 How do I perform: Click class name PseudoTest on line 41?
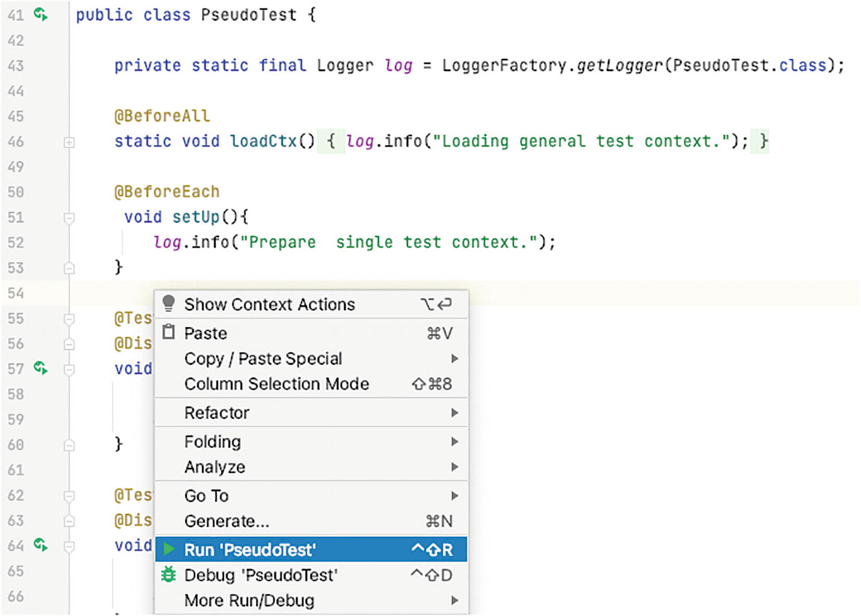(x=249, y=14)
